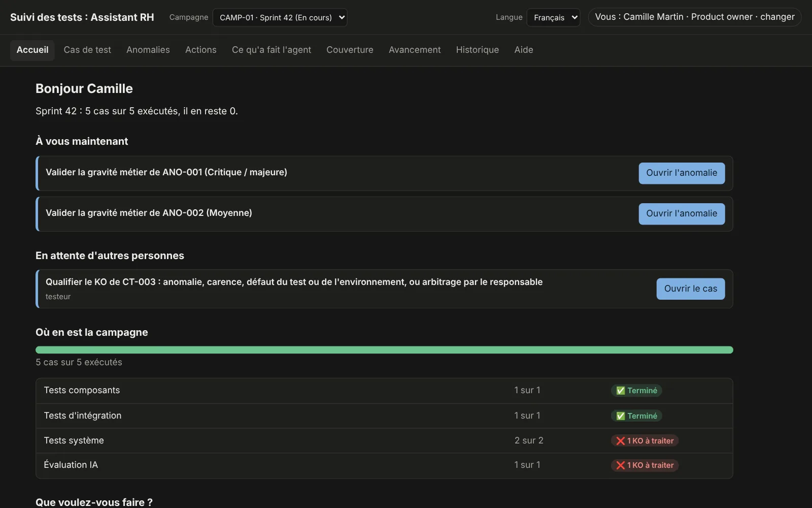Screen dimensions: 812x508
Task: Open the Ce qu'a fait l'agent tab
Action: (x=272, y=50)
